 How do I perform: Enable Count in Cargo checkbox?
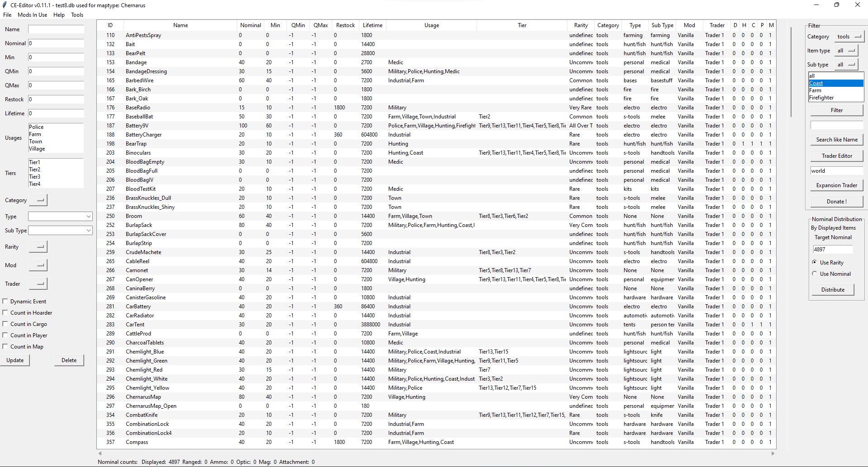click(x=5, y=324)
